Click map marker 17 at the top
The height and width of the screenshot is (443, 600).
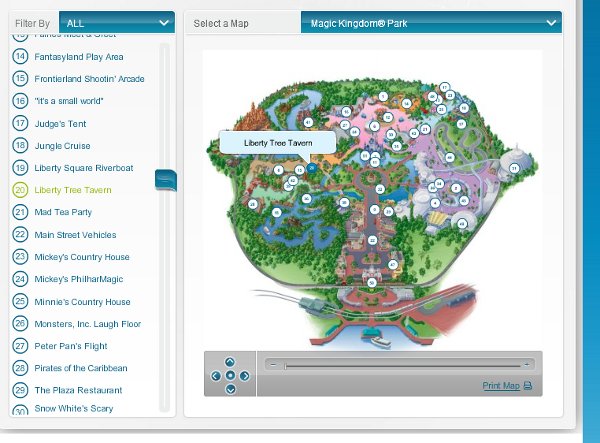444,88
